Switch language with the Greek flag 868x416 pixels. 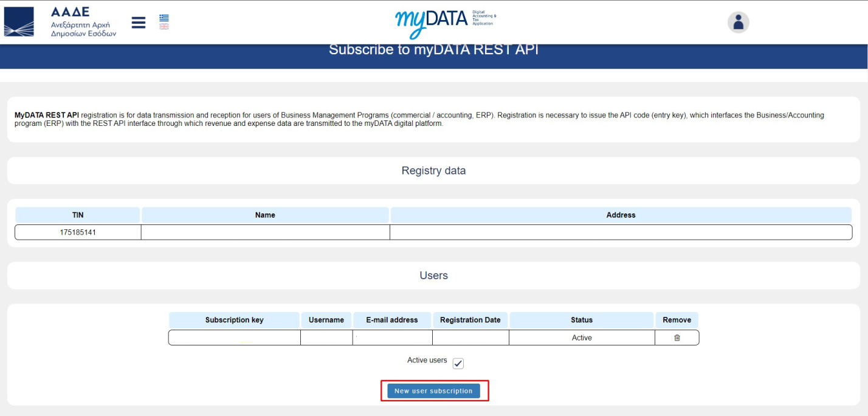click(x=164, y=18)
